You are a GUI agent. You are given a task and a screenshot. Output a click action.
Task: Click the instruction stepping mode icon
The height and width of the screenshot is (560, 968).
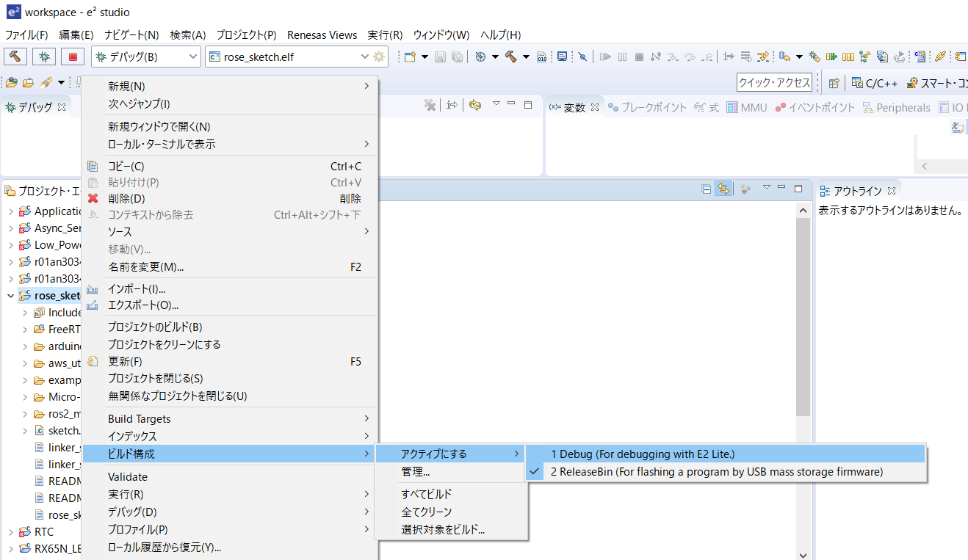coord(729,57)
